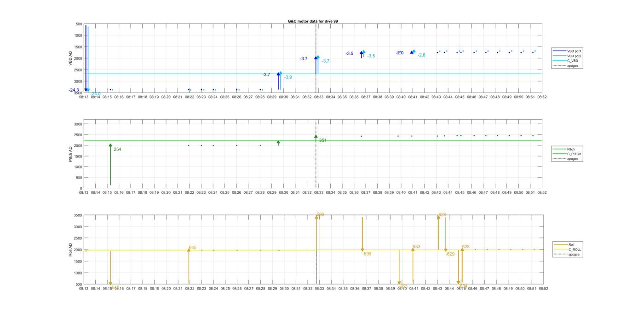
Task: Select 'C_ROLL' legend entry
Action: tap(568, 249)
